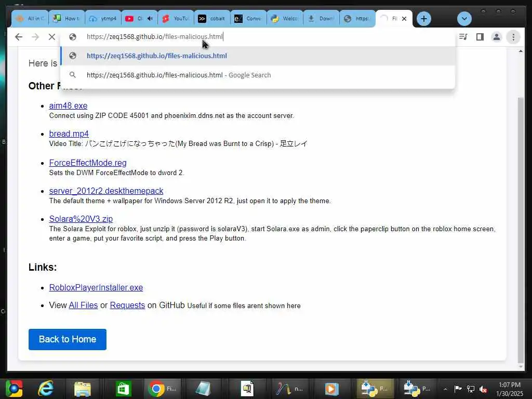Open the Action Center flag icon

click(458, 389)
